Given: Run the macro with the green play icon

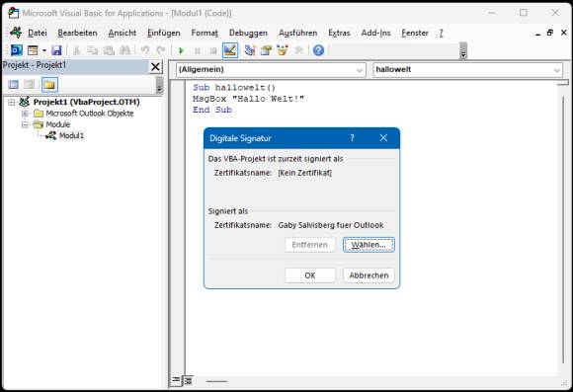Looking at the screenshot, I should click(181, 50).
